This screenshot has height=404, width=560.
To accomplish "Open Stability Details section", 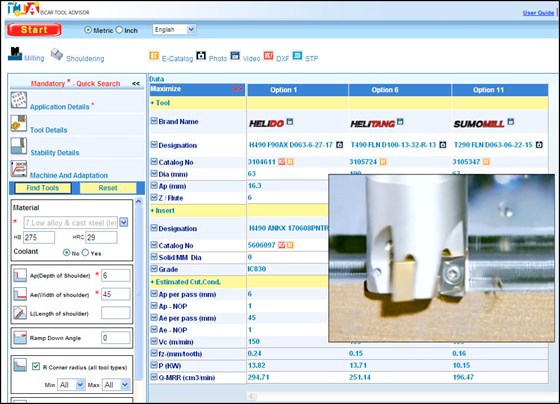I will (x=55, y=153).
